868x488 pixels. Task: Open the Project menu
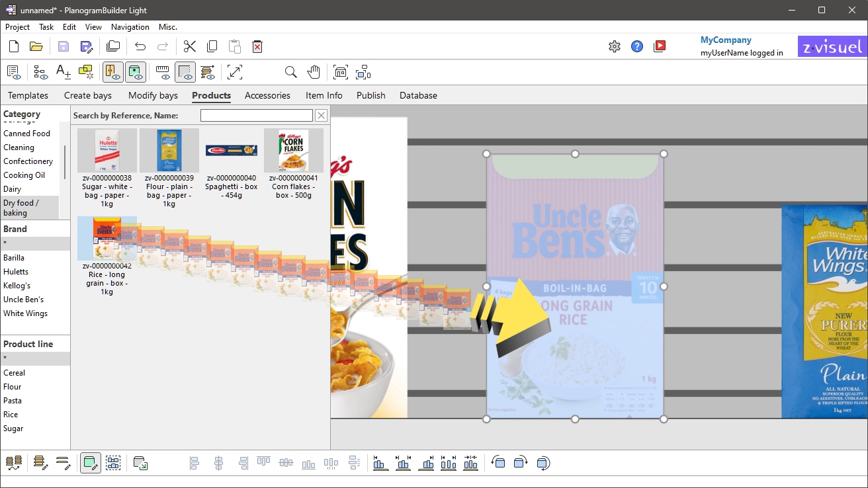17,27
